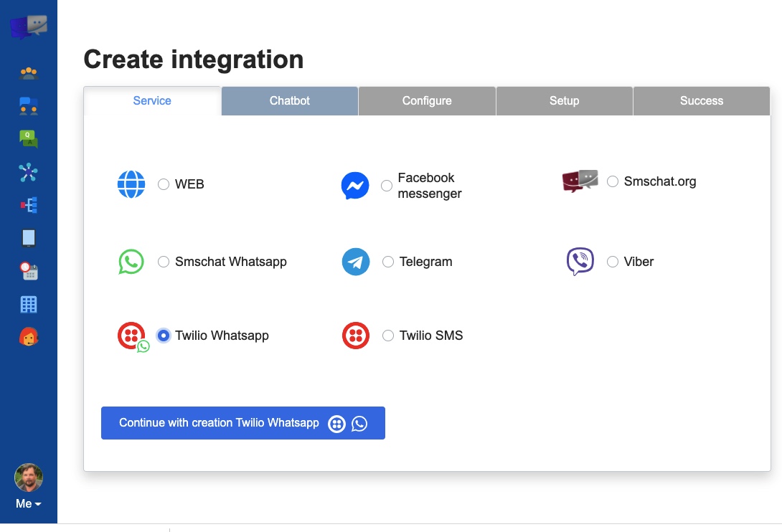Click the 'Create integration' heading text
This screenshot has height=532, width=782.
pyautogui.click(x=194, y=60)
